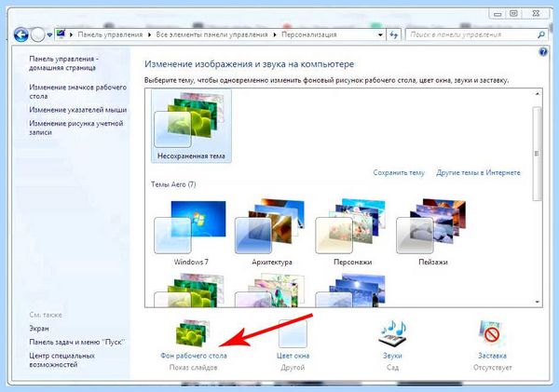Click the 'Цвет окна' text label
This screenshot has width=559, height=392.
pos(293,356)
